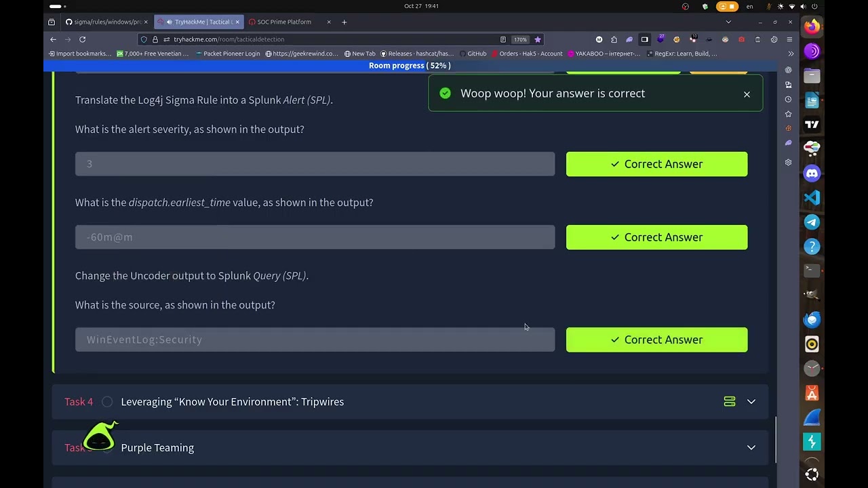Viewport: 868px width, 488px height.
Task: Launch Firefox from the dock
Action: [x=812, y=27]
